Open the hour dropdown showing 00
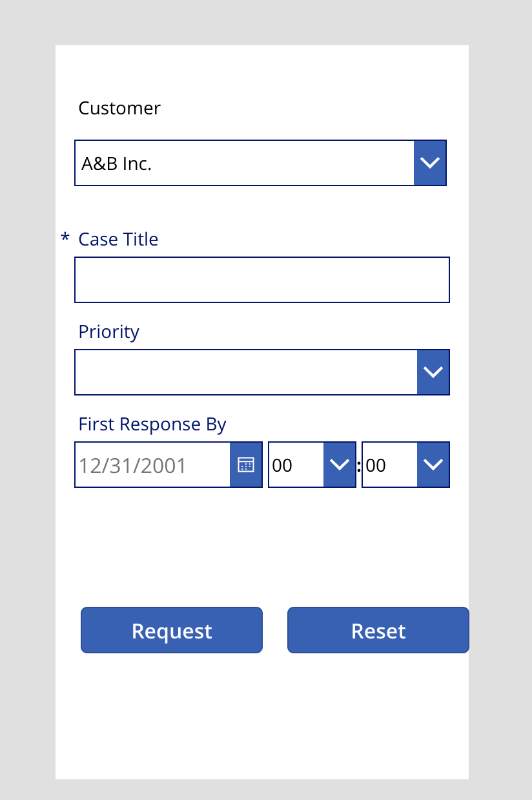This screenshot has width=532, height=800. click(x=312, y=465)
